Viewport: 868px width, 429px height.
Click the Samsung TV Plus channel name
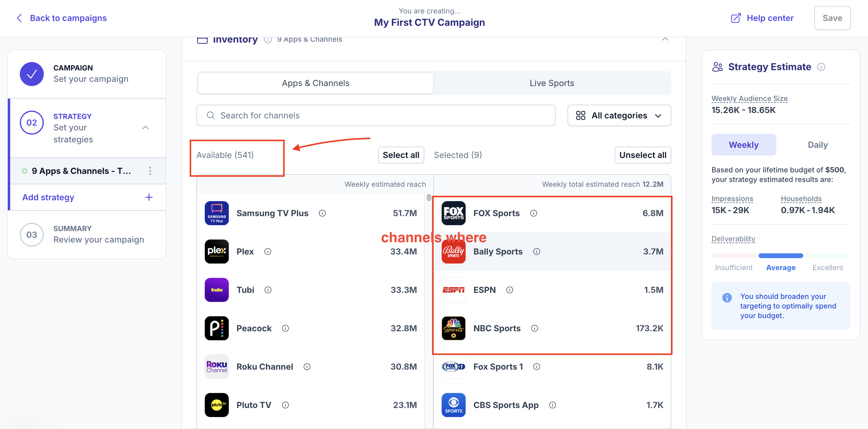pyautogui.click(x=272, y=213)
